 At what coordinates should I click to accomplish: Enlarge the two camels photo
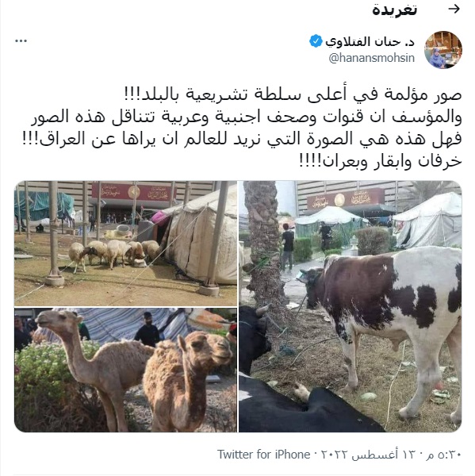click(x=125, y=370)
